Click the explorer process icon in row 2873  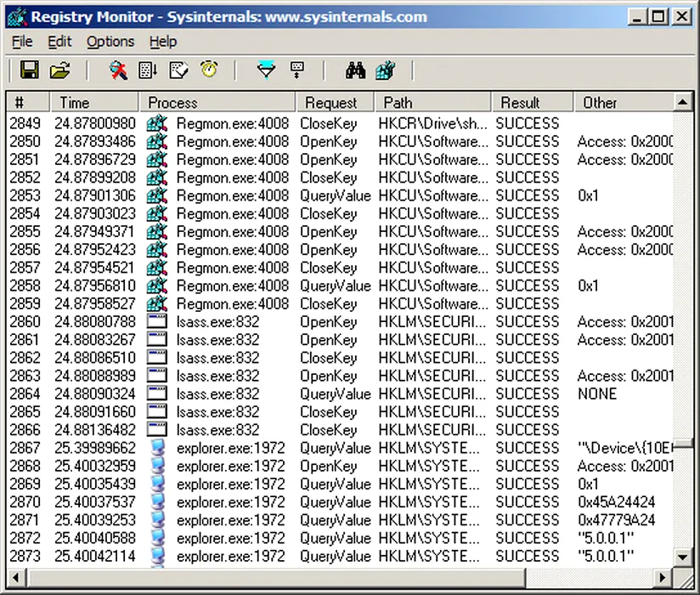[x=158, y=556]
